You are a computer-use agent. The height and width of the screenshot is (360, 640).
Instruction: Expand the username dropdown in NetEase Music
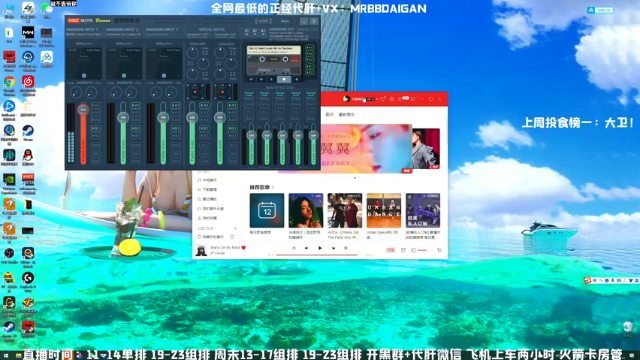(377, 99)
